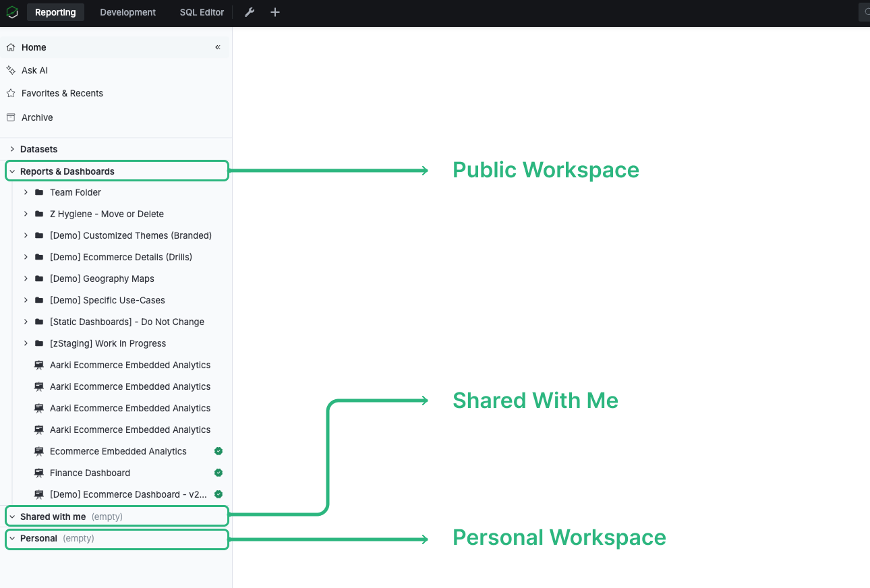Select the Reporting tab
This screenshot has height=588, width=870.
point(55,11)
